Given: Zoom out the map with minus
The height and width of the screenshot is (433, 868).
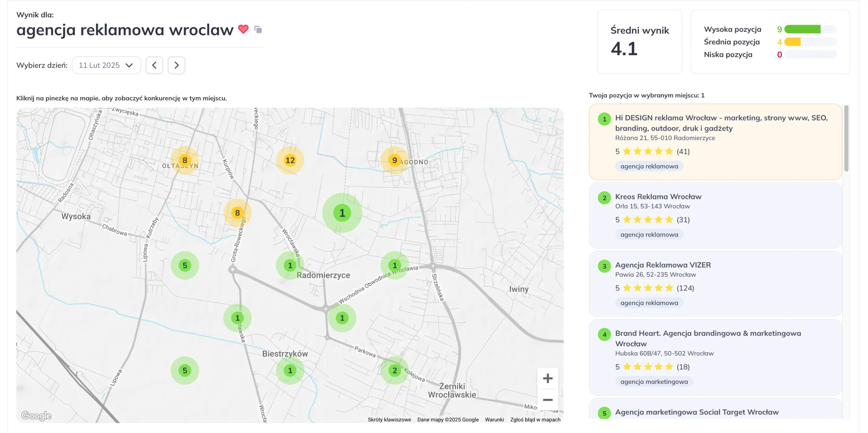Looking at the screenshot, I should click(548, 400).
